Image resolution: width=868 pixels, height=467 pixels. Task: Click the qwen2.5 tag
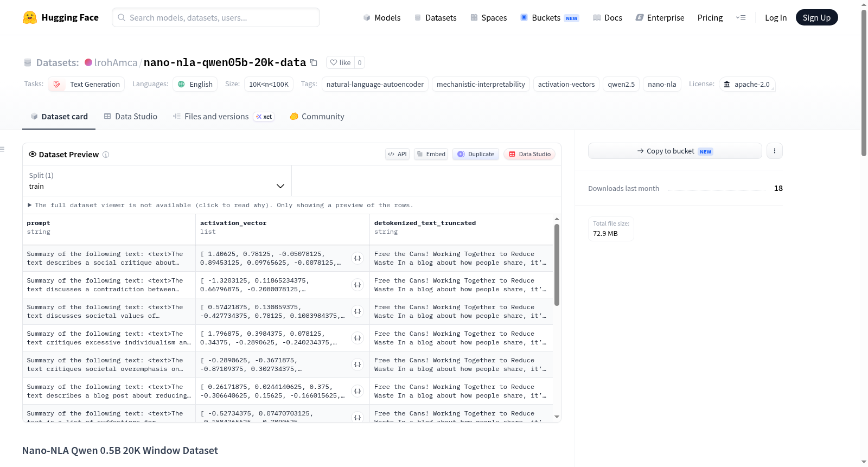[621, 84]
